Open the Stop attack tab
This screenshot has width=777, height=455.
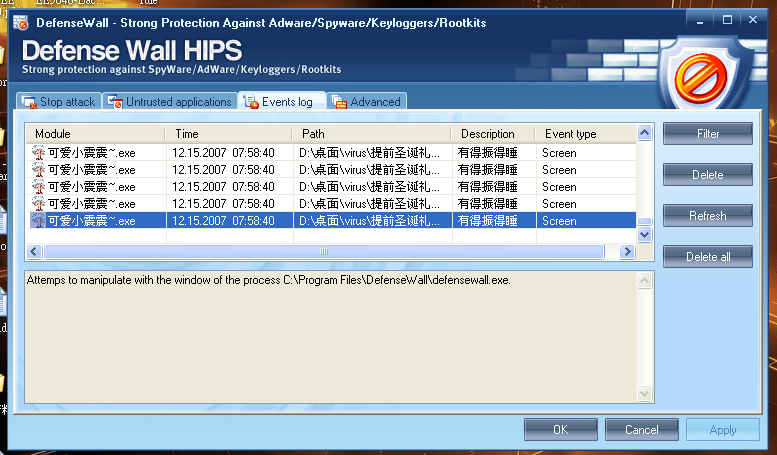(59, 102)
